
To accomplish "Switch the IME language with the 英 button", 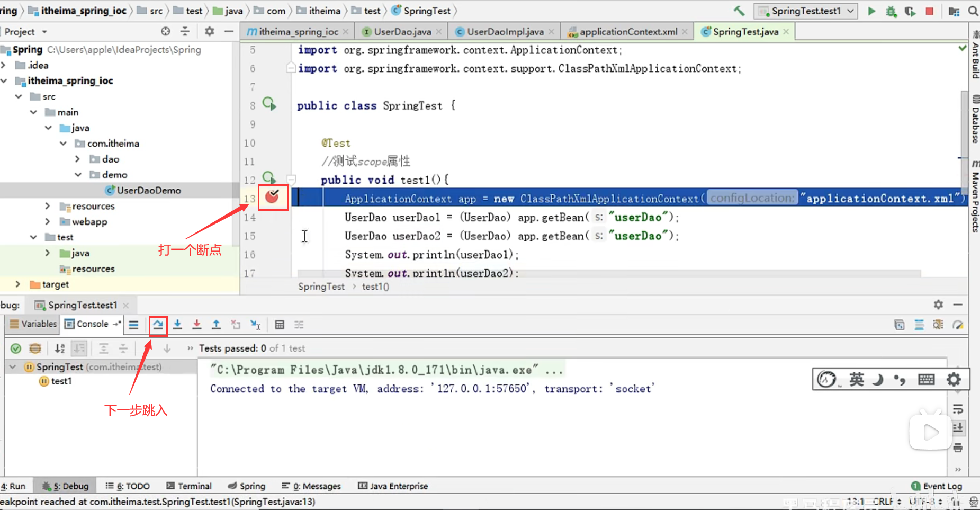I will [857, 379].
